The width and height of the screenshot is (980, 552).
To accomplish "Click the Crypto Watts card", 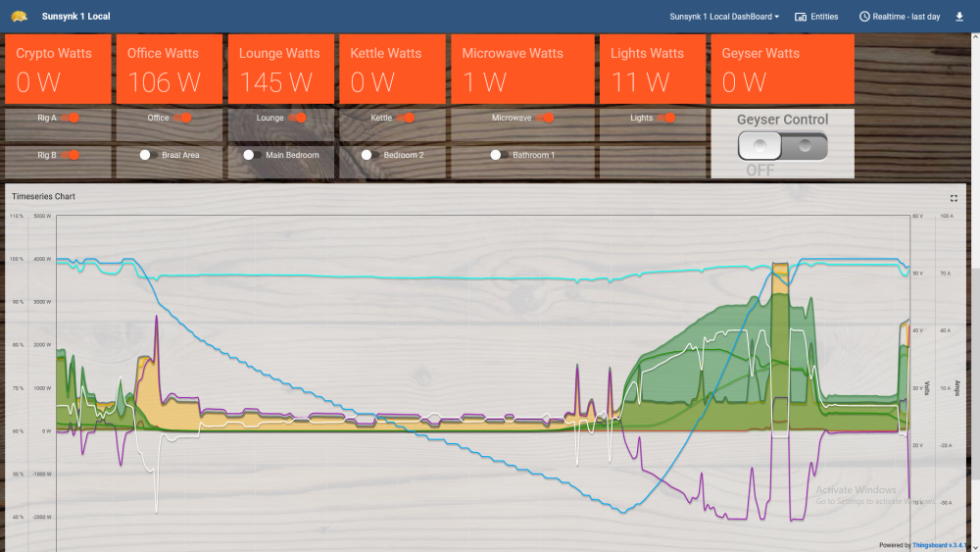I will click(58, 69).
